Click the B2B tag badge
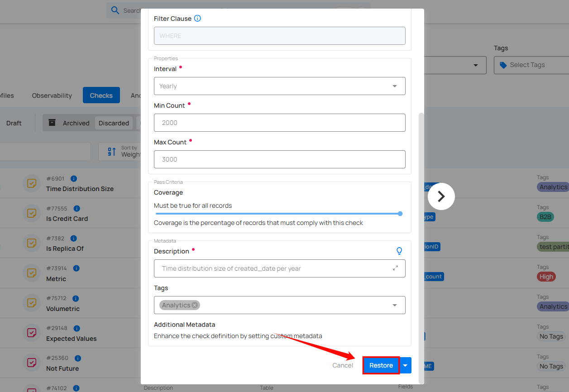The height and width of the screenshot is (392, 569). (545, 217)
